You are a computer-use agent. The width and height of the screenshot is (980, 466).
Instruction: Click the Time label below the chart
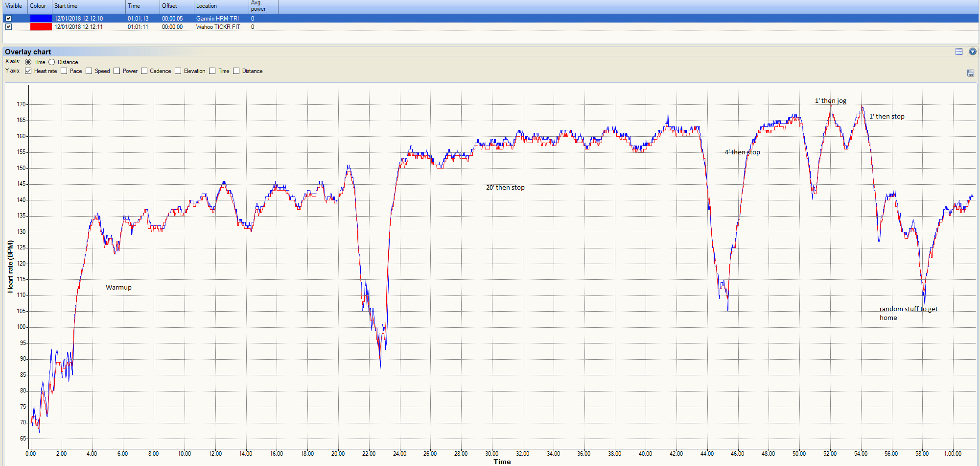click(502, 462)
